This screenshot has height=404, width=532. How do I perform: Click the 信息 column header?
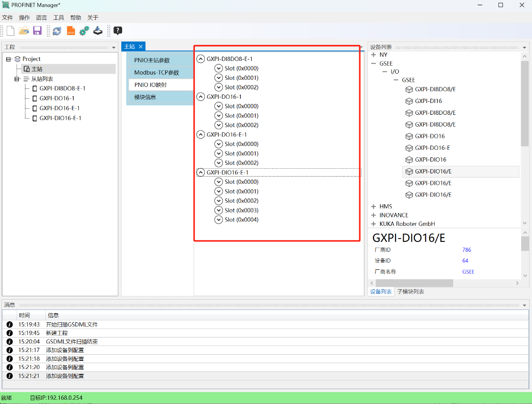(x=53, y=315)
